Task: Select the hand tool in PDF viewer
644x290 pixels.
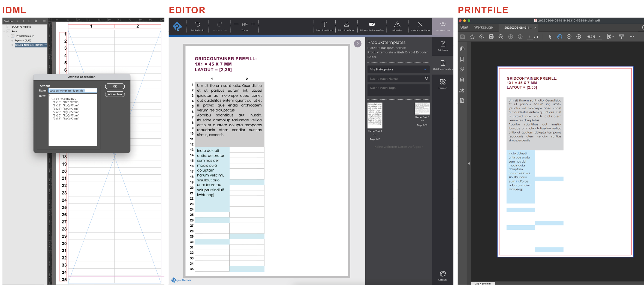Action: (559, 37)
